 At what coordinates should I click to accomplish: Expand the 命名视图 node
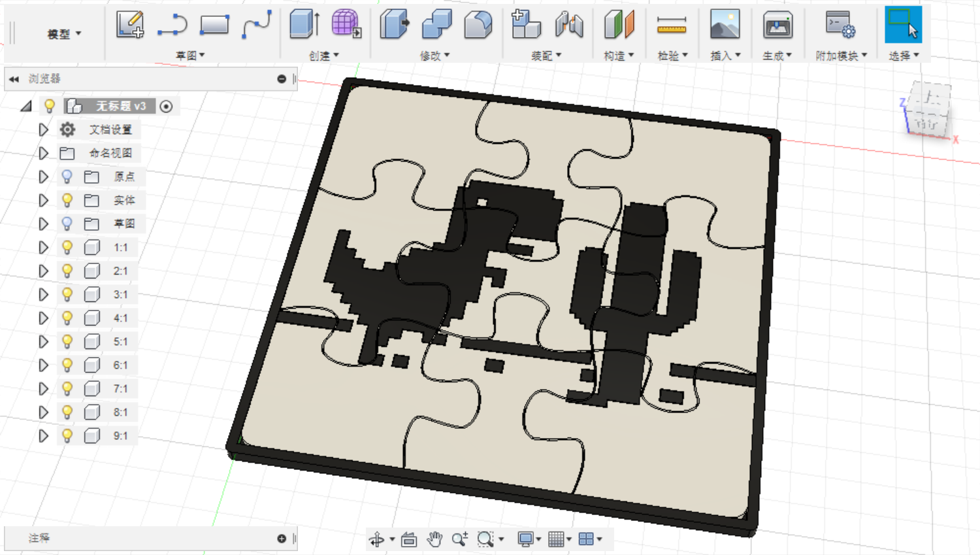(43, 153)
